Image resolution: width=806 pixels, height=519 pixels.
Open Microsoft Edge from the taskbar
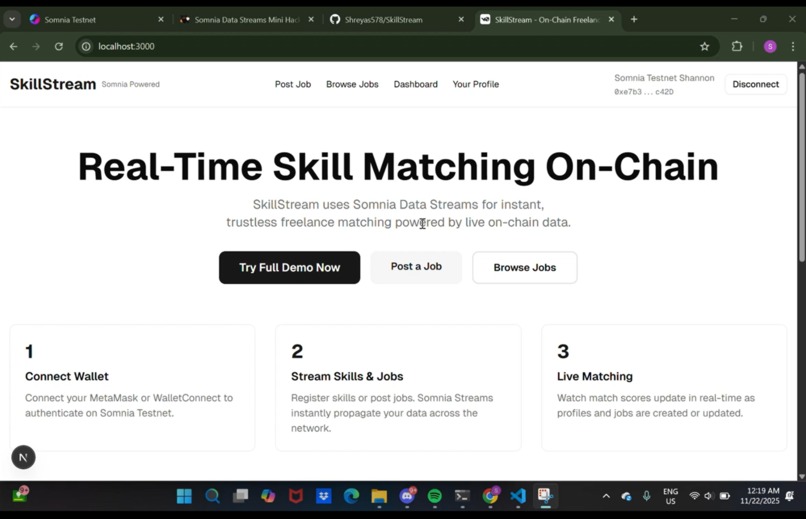tap(351, 496)
